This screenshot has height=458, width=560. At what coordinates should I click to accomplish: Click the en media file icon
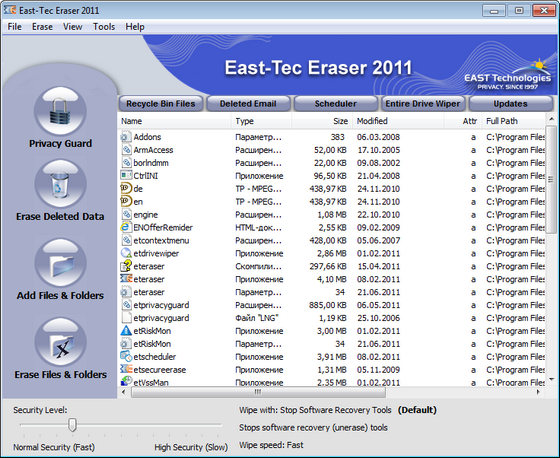(126, 201)
